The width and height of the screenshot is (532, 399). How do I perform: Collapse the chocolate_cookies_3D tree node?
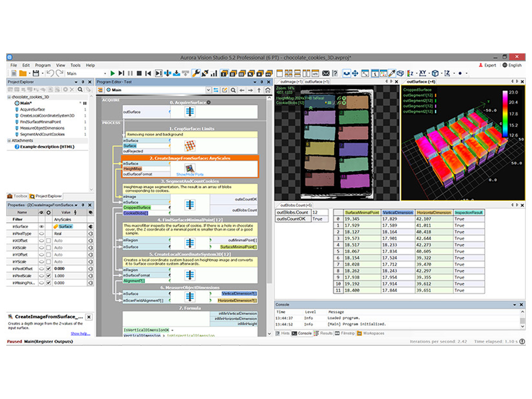point(9,97)
